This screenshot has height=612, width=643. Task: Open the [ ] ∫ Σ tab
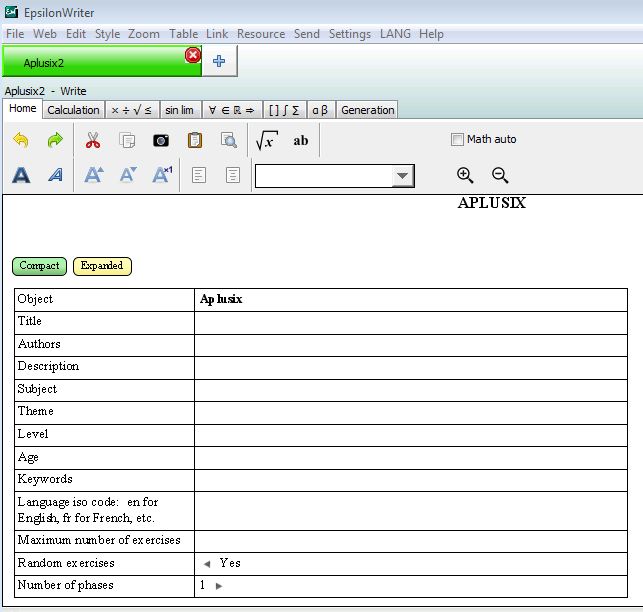pos(284,110)
